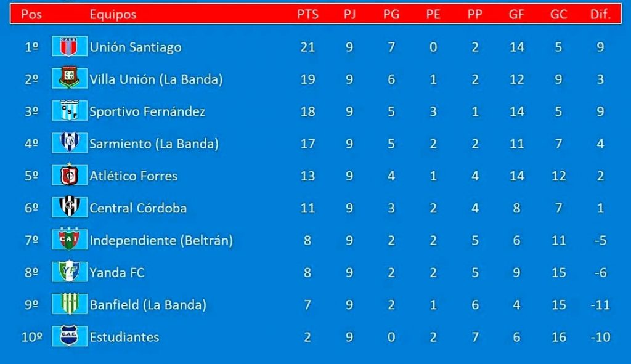Screen dimensions: 631x364
Task: Select the PJ column header
Action: click(350, 15)
